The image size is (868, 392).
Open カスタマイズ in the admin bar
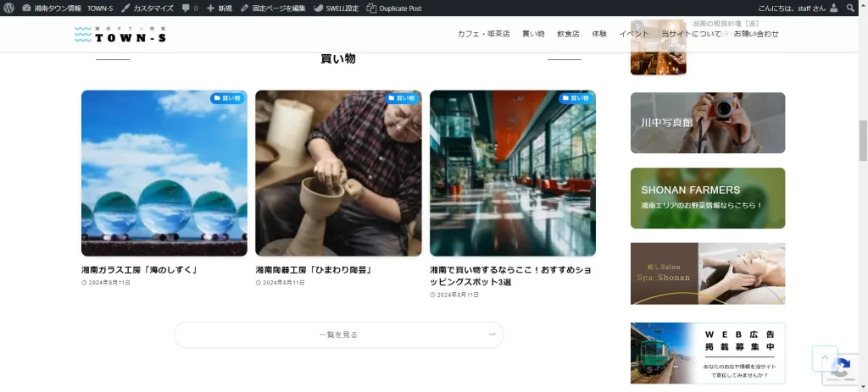tap(147, 8)
